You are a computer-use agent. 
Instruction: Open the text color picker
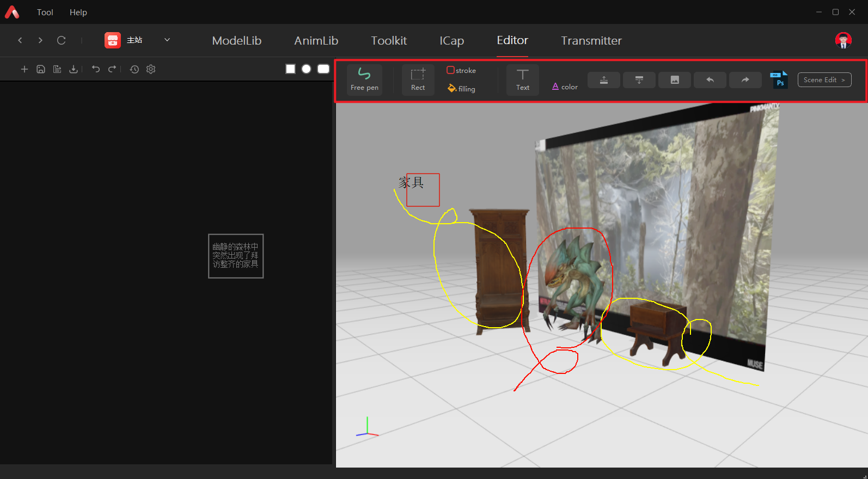pyautogui.click(x=565, y=87)
